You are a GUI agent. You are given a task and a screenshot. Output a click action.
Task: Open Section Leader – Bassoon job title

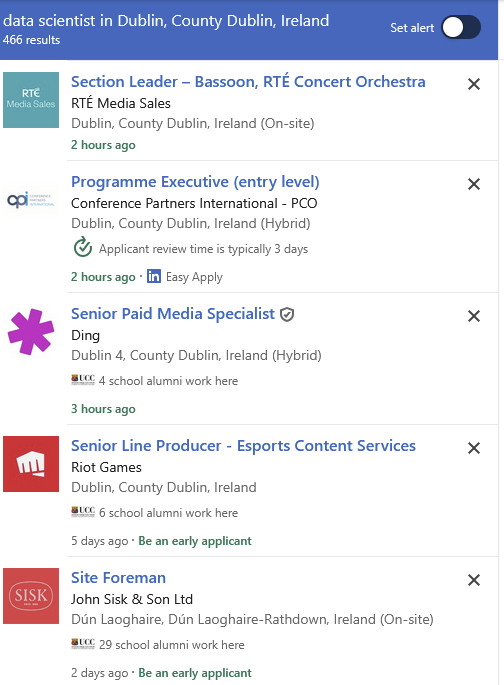[x=248, y=82]
